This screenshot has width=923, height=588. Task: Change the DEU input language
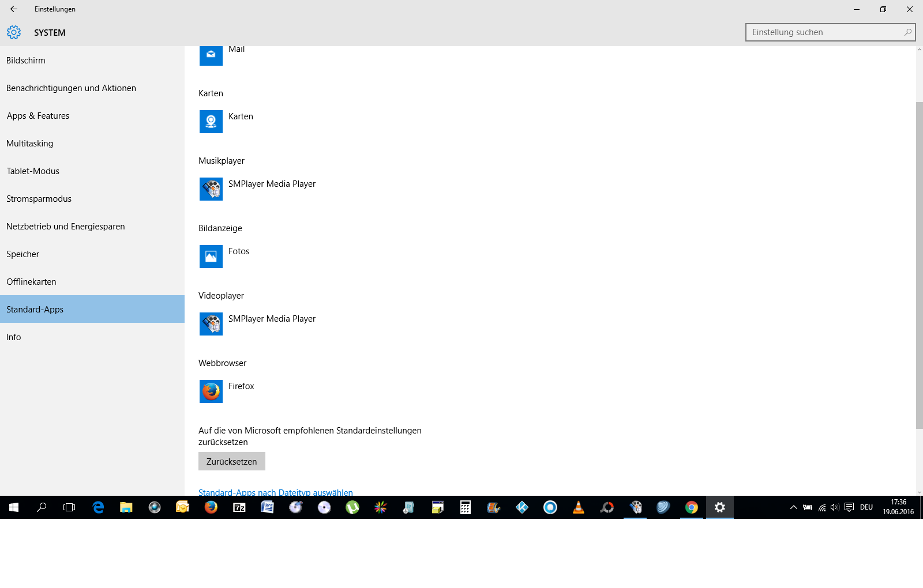(866, 507)
